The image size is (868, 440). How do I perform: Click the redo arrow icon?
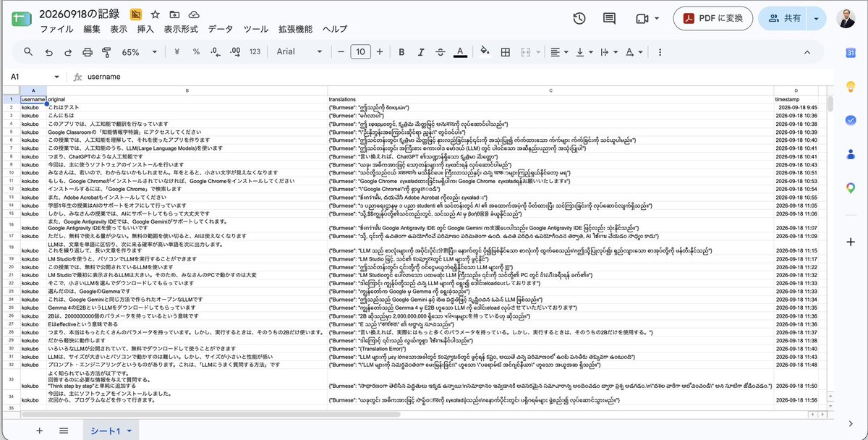coord(68,51)
